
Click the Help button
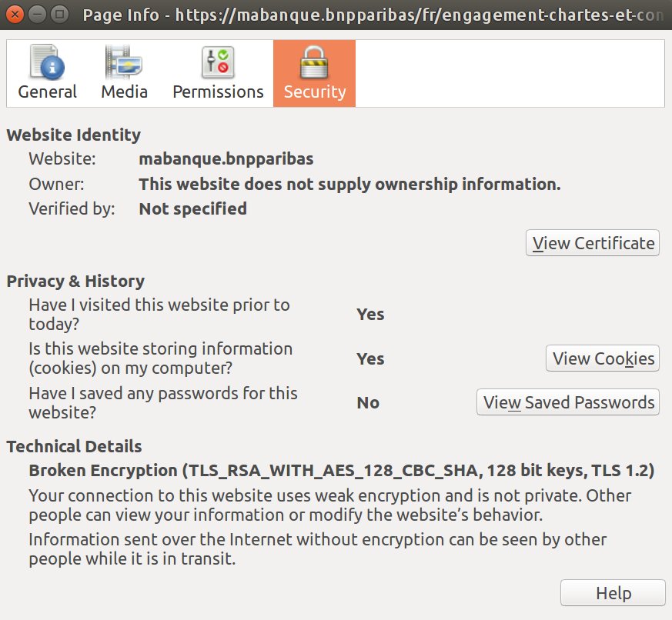point(613,593)
